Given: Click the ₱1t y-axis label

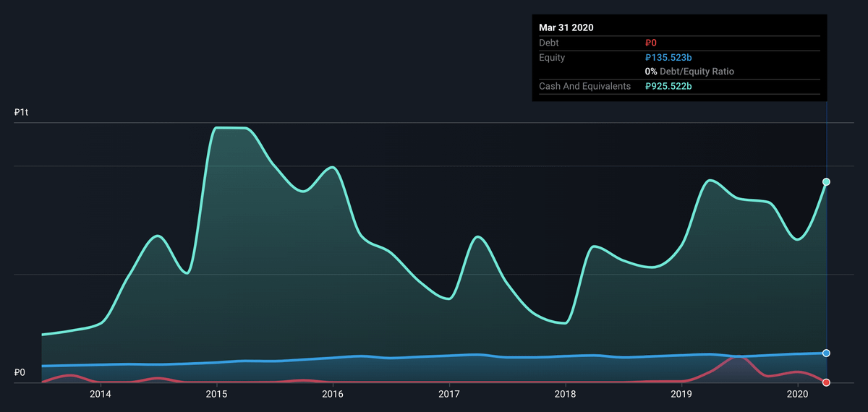Looking at the screenshot, I should (20, 113).
